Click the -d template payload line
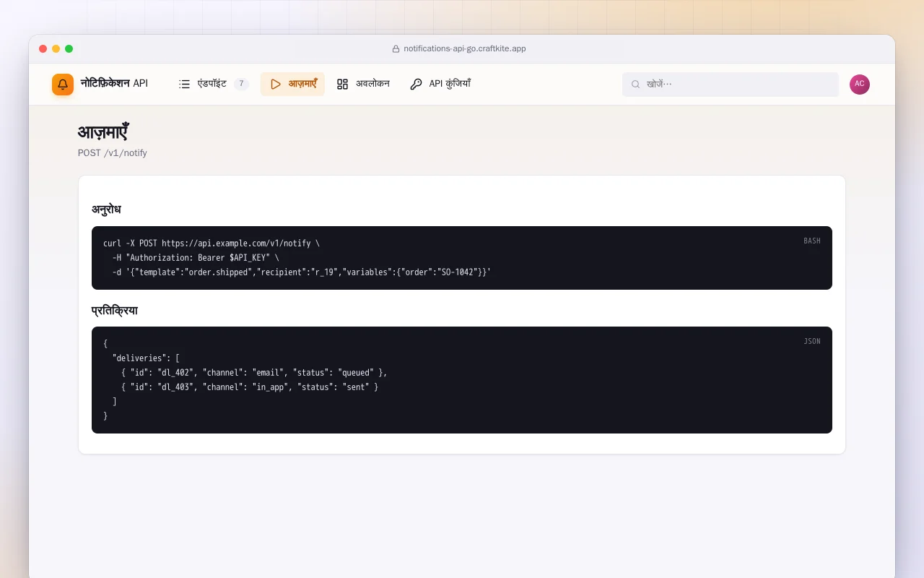This screenshot has height=578, width=924. point(302,272)
